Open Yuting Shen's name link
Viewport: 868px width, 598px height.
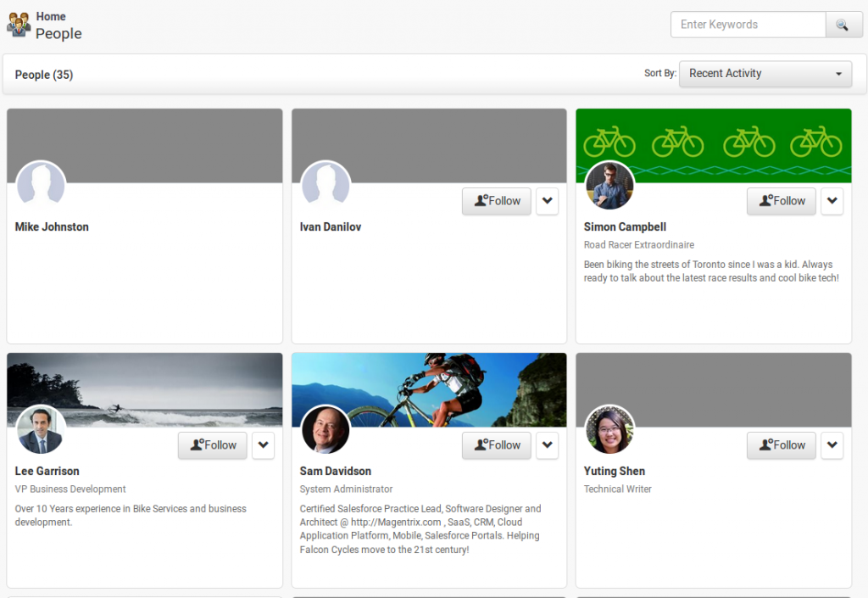tap(615, 472)
